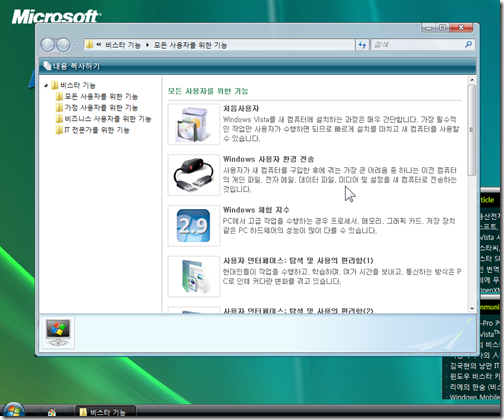Open '사용자 인터페이스: 탐색 및 사용의 편리함(2)' title

pos(298,310)
